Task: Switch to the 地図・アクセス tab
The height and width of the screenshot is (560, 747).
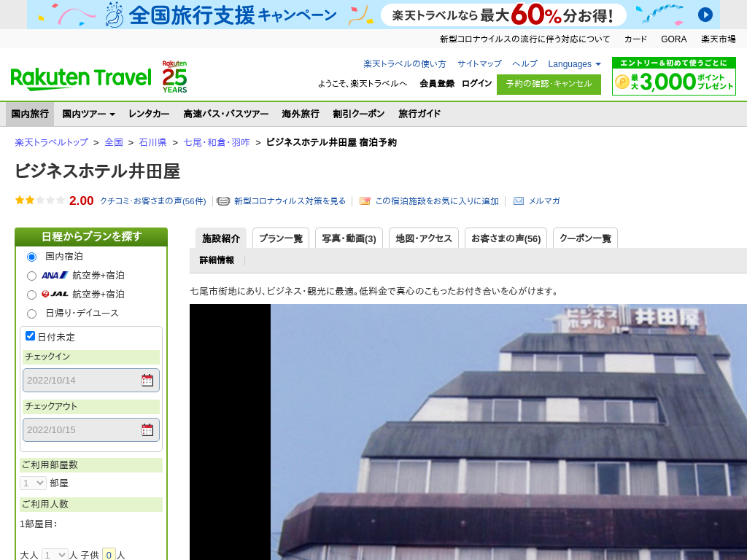Action: pyautogui.click(x=424, y=238)
